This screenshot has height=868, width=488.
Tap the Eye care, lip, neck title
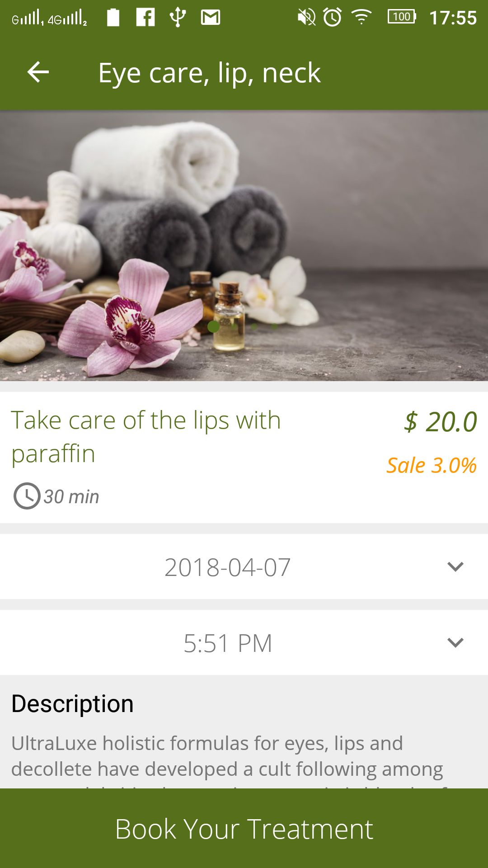click(209, 73)
